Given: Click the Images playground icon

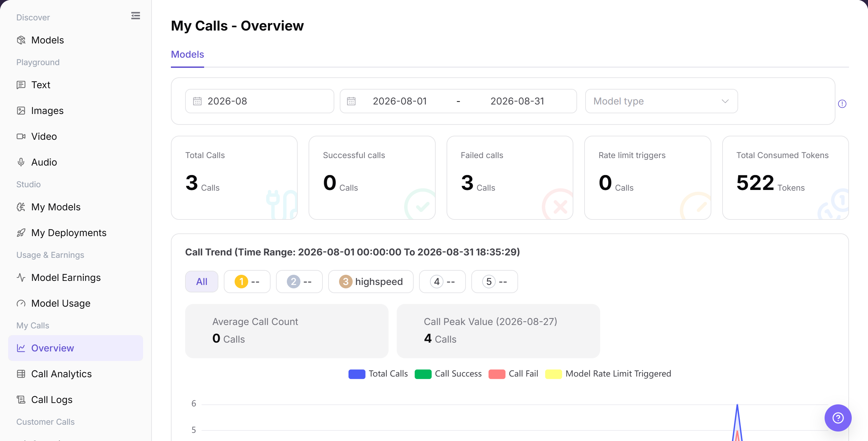Looking at the screenshot, I should point(21,111).
